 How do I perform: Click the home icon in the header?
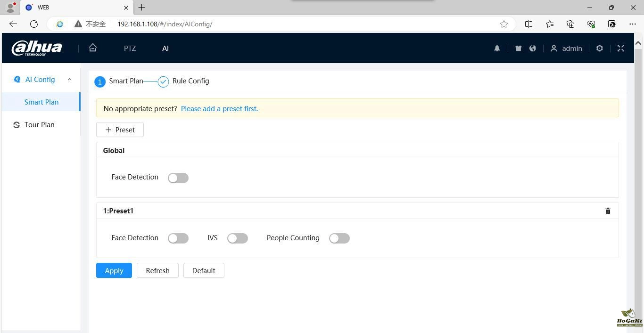tap(93, 48)
